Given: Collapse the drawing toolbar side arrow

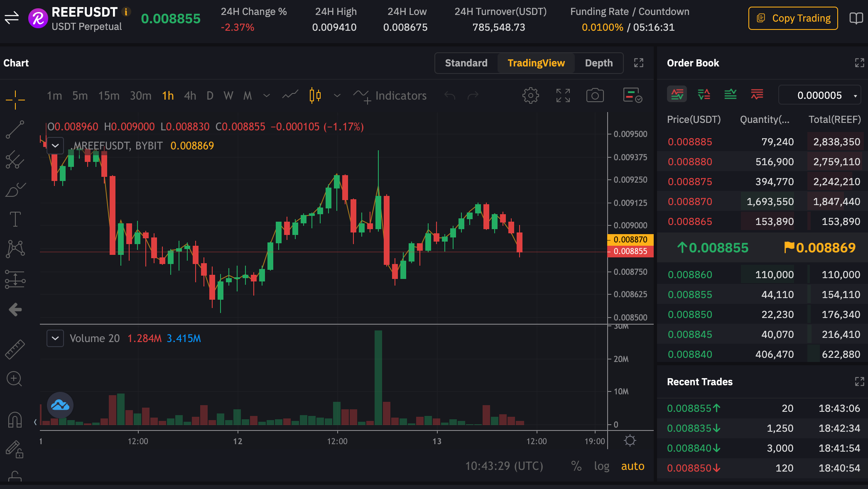Looking at the screenshot, I should pos(35,422).
